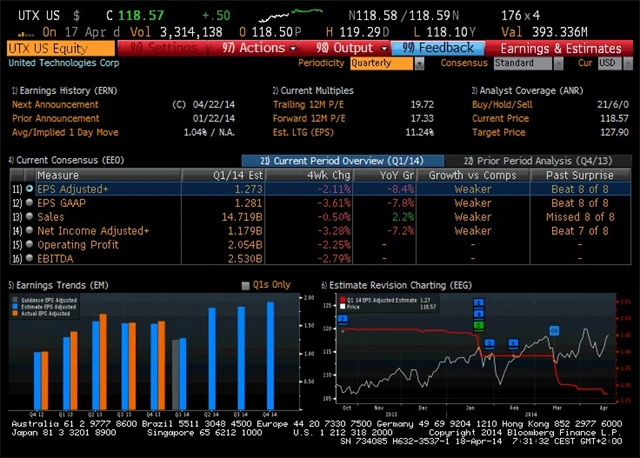Click the blue event marker near March
This screenshot has height=458, width=640.
click(x=554, y=330)
